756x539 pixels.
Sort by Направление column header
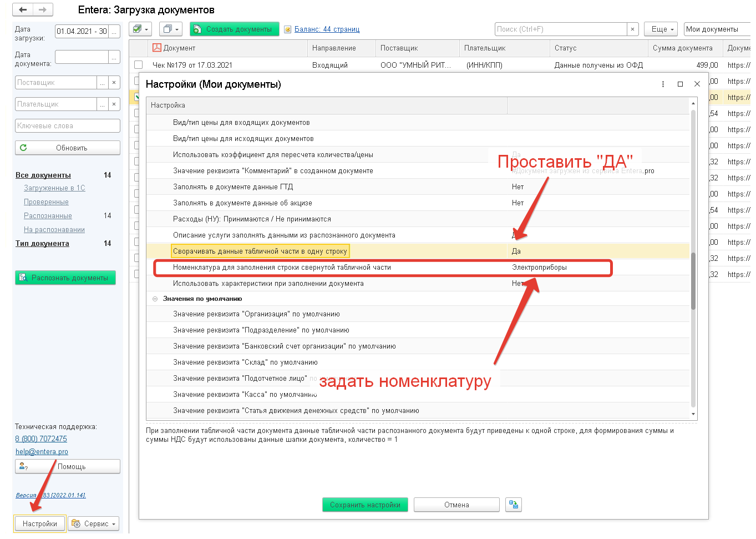point(341,48)
